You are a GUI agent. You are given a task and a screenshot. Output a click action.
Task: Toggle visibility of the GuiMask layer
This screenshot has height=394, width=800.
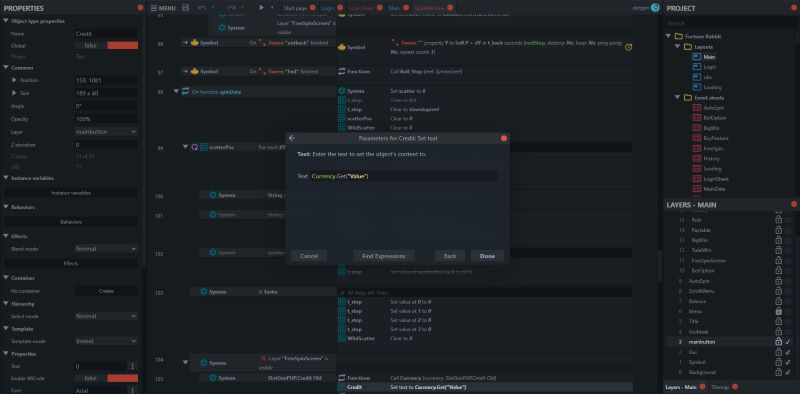coord(788,332)
